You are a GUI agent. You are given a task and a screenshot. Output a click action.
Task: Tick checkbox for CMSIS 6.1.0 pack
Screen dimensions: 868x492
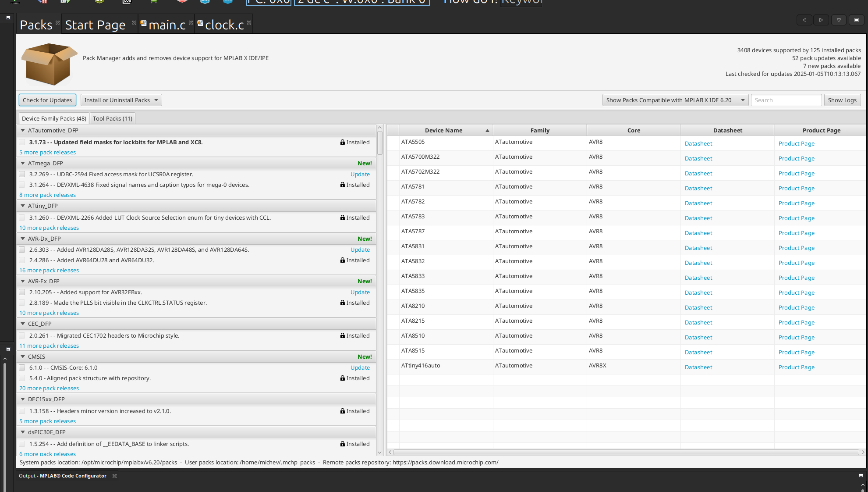pyautogui.click(x=22, y=367)
